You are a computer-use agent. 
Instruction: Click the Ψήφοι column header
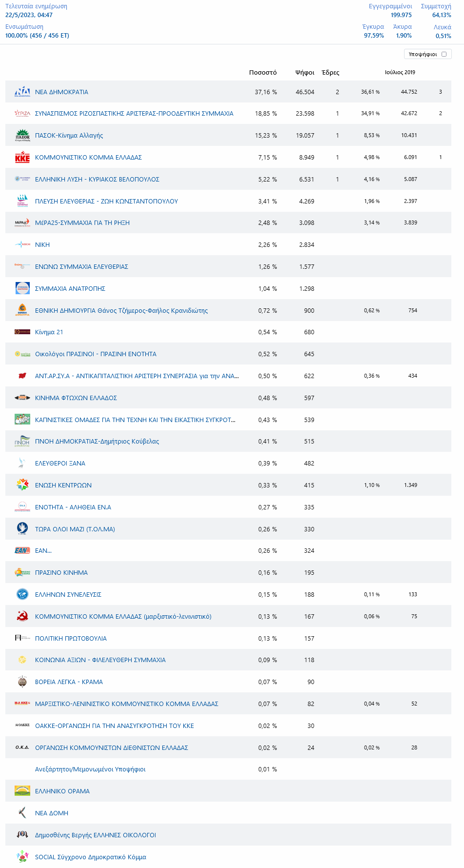click(305, 73)
